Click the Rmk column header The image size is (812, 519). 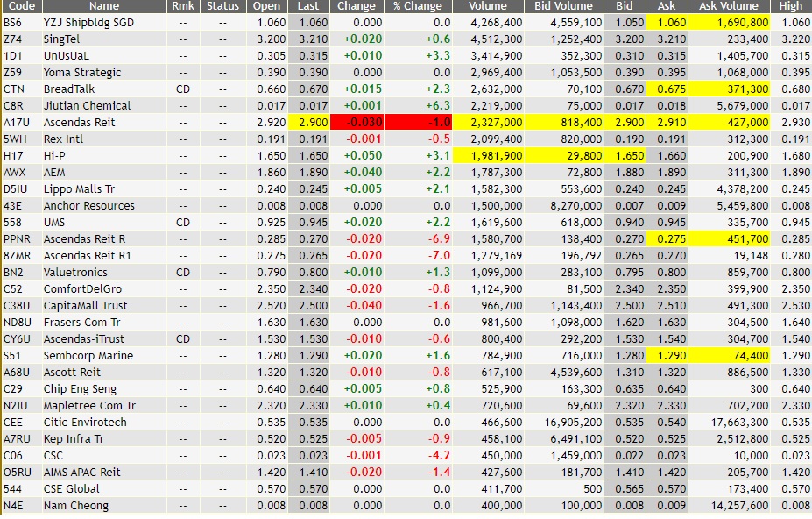click(183, 6)
